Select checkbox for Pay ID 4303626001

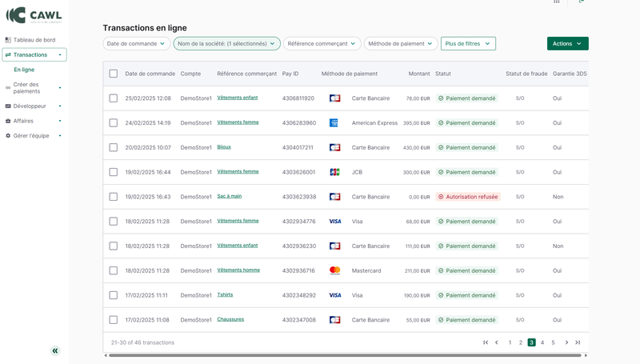114,172
